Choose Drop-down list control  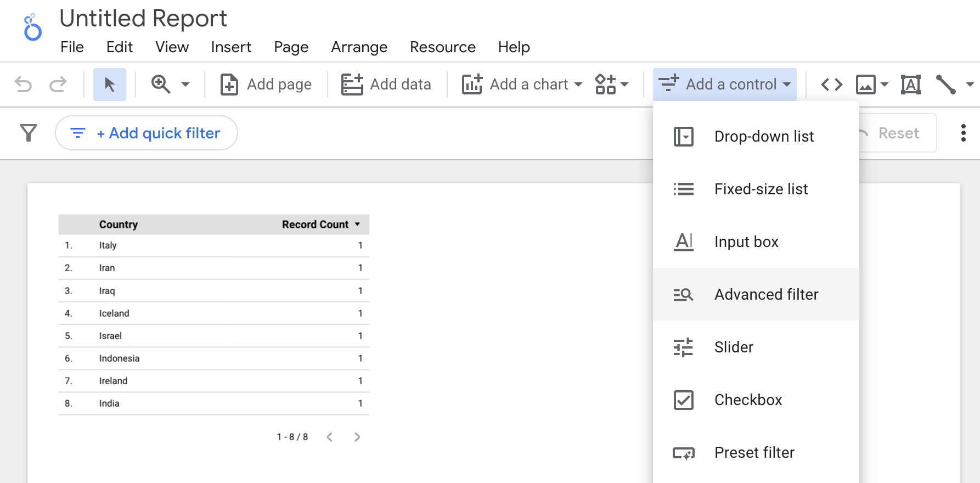(x=756, y=136)
